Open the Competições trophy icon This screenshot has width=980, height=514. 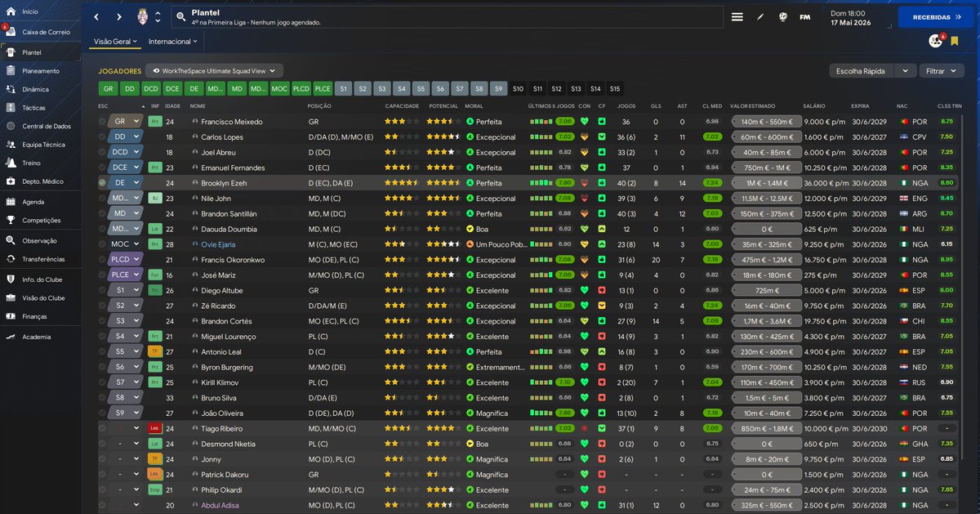click(x=10, y=220)
